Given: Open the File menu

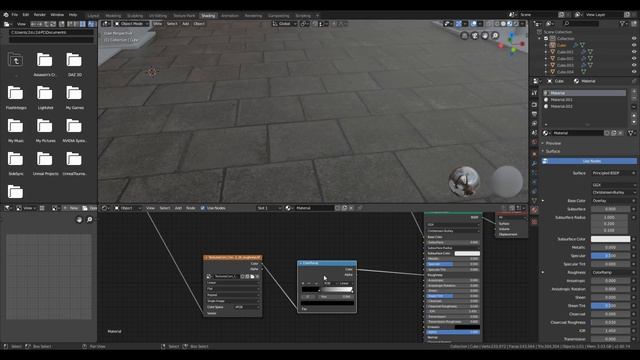Looking at the screenshot, I should (x=15, y=15).
